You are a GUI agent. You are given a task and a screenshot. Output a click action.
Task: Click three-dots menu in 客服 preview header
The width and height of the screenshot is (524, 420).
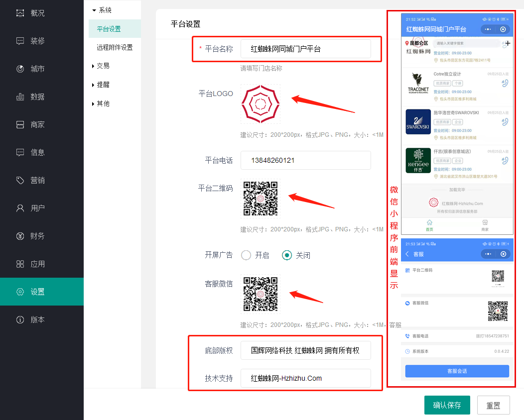[x=488, y=254]
